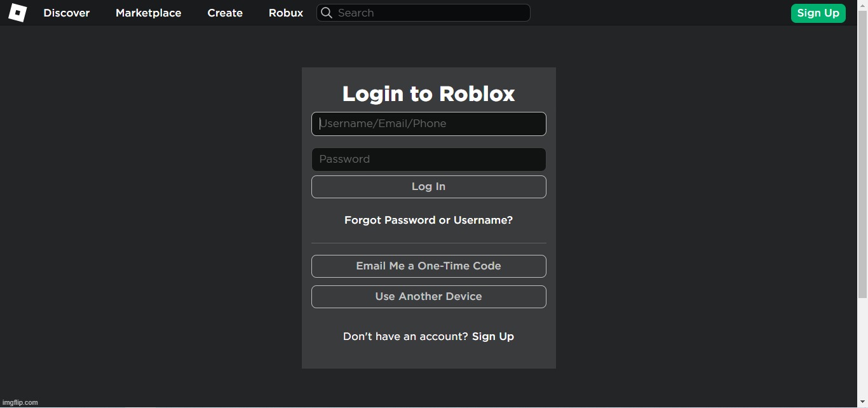Click empty scrollbar track below the thumb
The width and height of the screenshot is (868, 408).
(862, 350)
